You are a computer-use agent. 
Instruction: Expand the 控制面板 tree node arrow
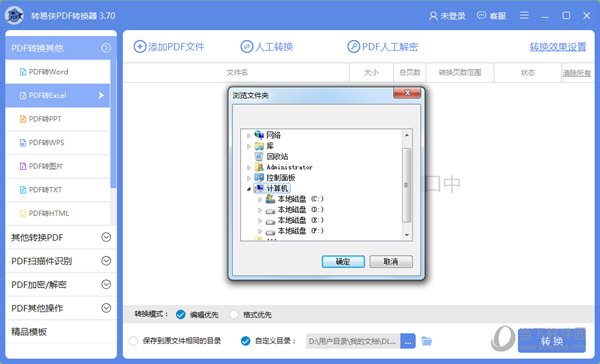coord(249,178)
